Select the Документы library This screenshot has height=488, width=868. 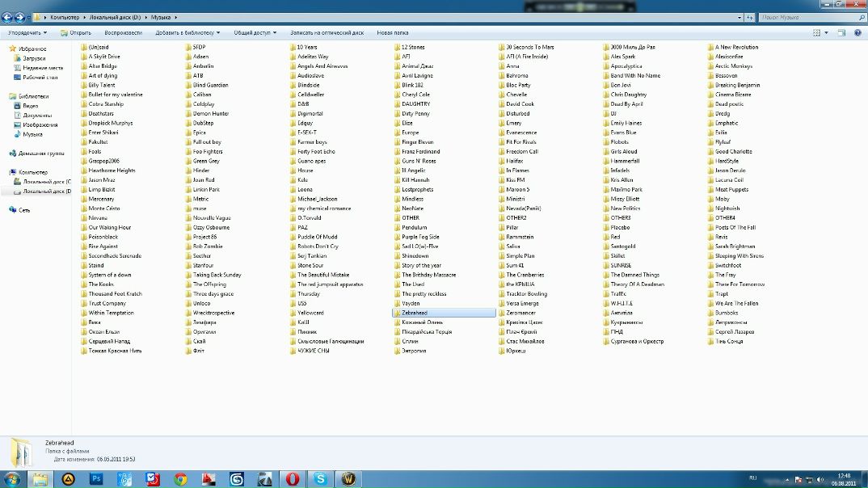[x=32, y=115]
